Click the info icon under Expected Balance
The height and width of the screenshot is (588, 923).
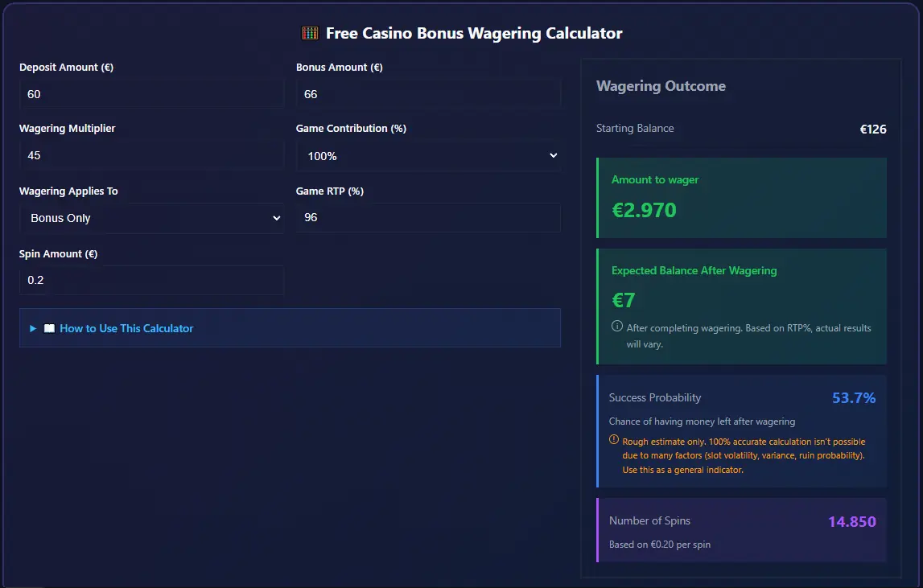617,327
